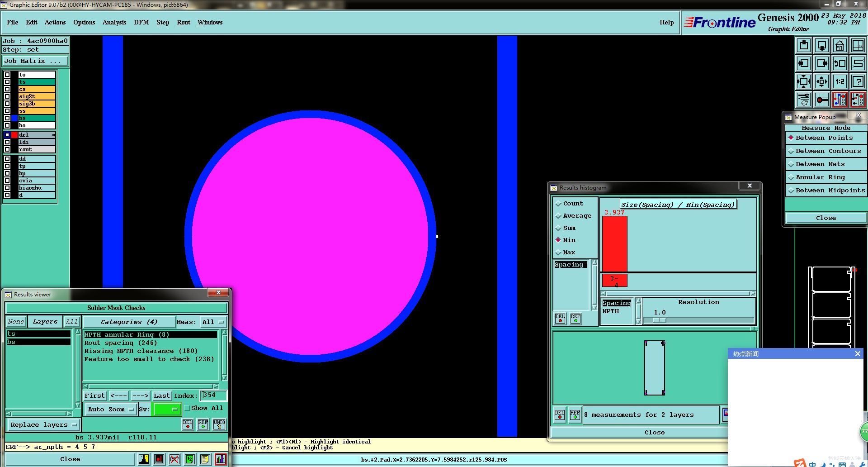Image resolution: width=868 pixels, height=467 pixels.
Task: Select the Average option in Results histogram
Action: click(x=573, y=216)
